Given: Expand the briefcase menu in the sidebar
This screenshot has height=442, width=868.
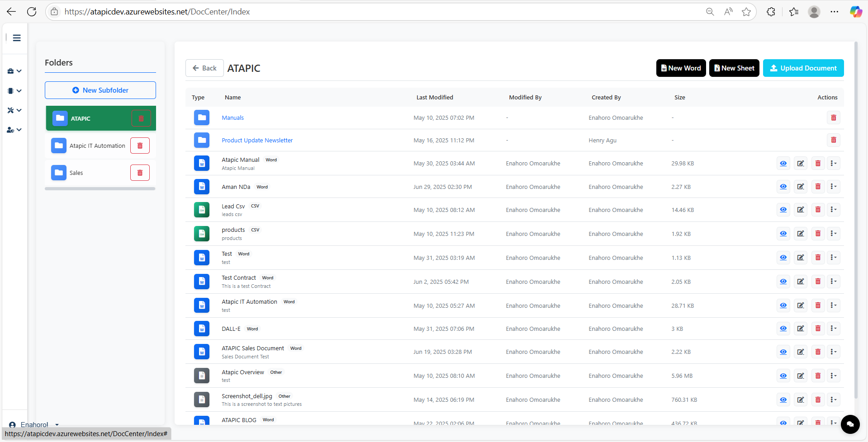Looking at the screenshot, I should 14,71.
